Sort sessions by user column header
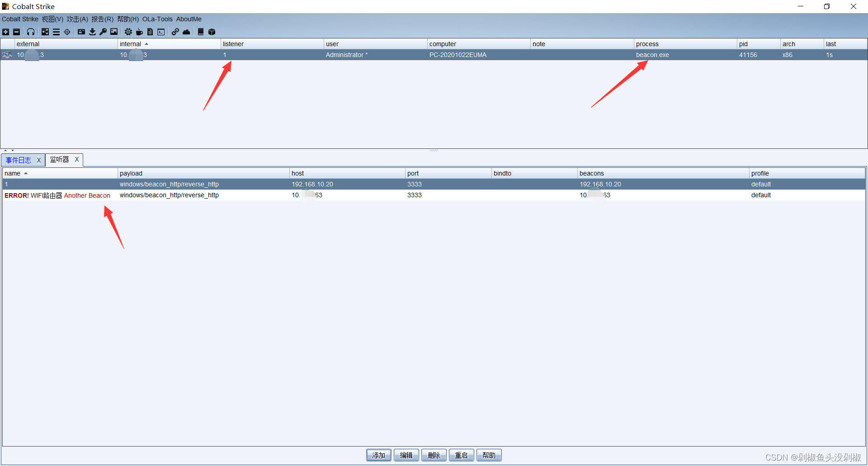The image size is (868, 466). 376,44
